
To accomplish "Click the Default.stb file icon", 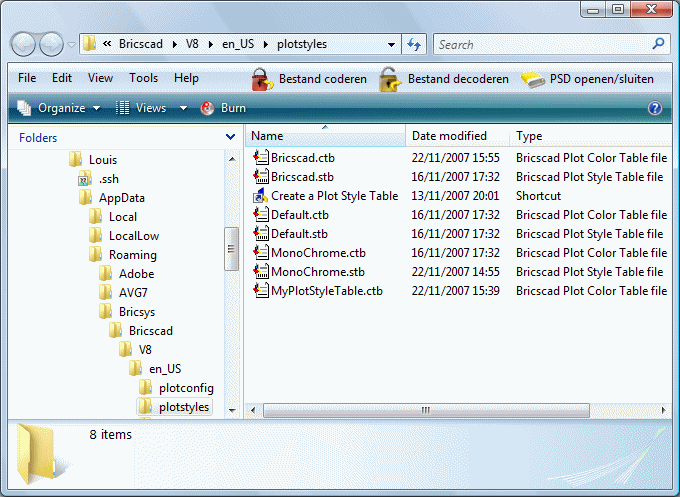I will pos(261,234).
